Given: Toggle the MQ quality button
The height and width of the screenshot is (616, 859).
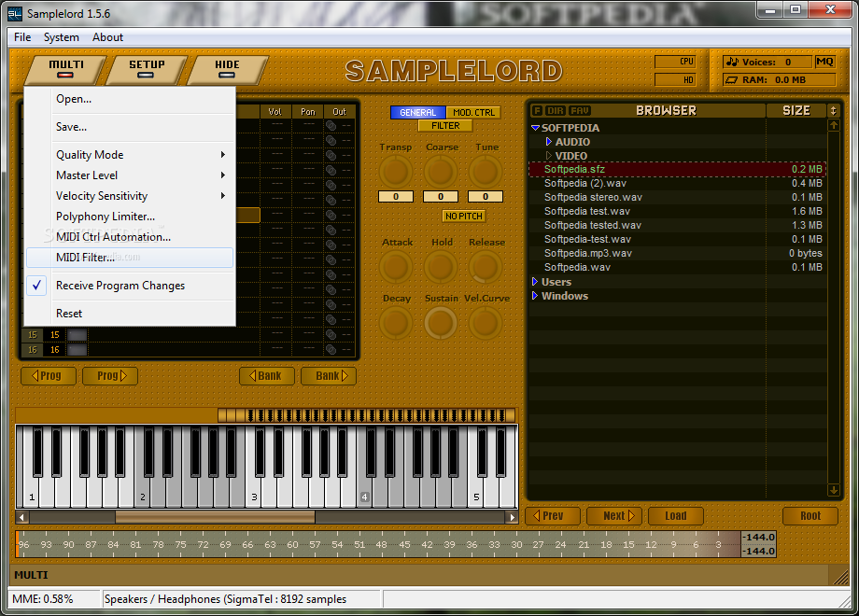Looking at the screenshot, I should [824, 62].
